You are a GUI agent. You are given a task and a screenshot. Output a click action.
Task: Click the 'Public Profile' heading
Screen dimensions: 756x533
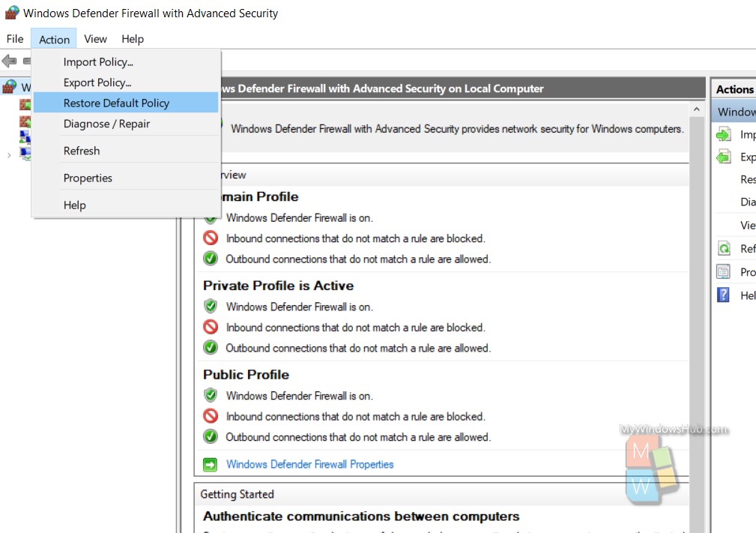click(x=246, y=375)
